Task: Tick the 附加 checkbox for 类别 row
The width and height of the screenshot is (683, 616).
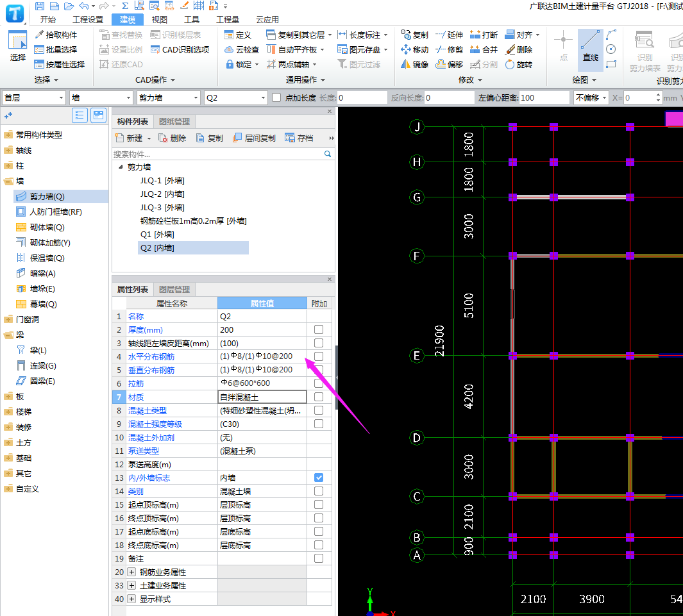Action: [319, 491]
